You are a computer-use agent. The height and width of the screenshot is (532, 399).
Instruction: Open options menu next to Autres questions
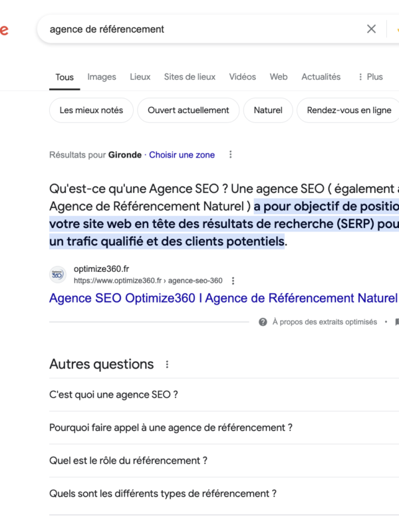point(167,364)
